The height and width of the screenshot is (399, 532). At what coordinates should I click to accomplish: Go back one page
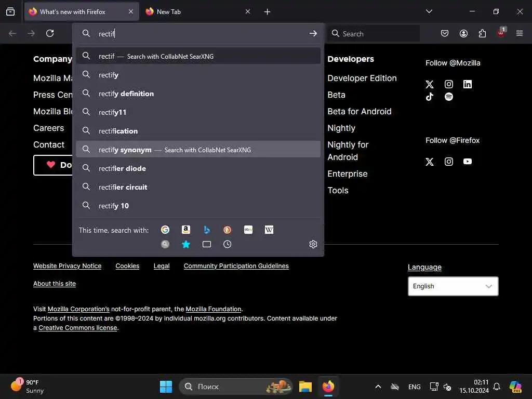tap(12, 33)
